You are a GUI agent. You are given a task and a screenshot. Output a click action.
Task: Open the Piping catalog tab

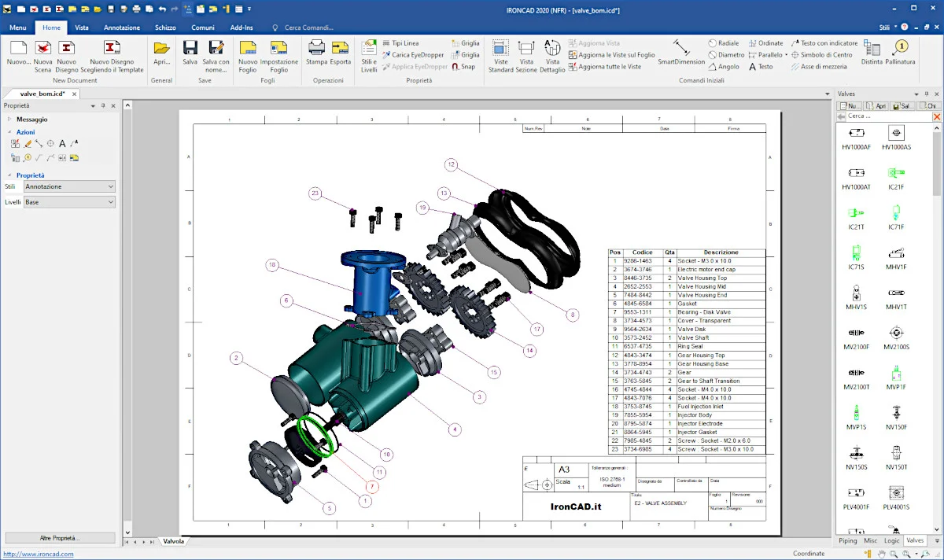click(x=848, y=540)
